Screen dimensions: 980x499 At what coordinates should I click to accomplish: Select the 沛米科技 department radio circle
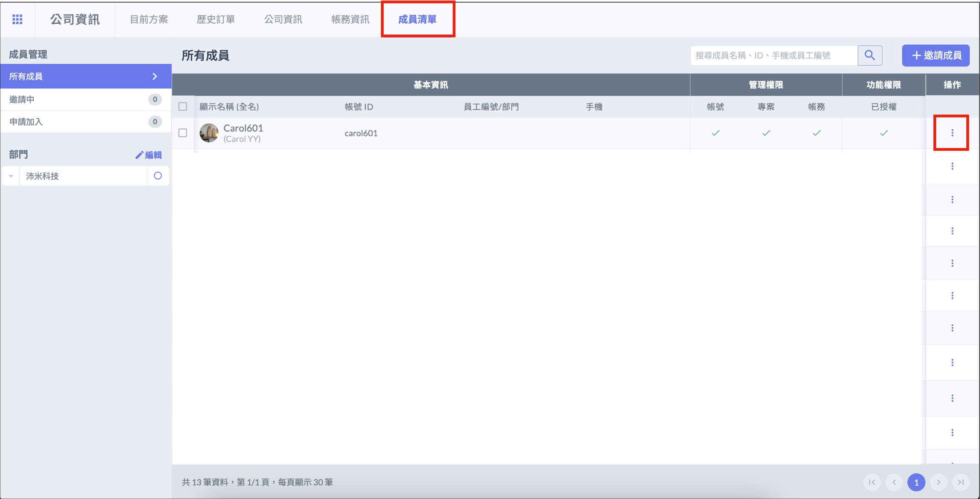[158, 176]
